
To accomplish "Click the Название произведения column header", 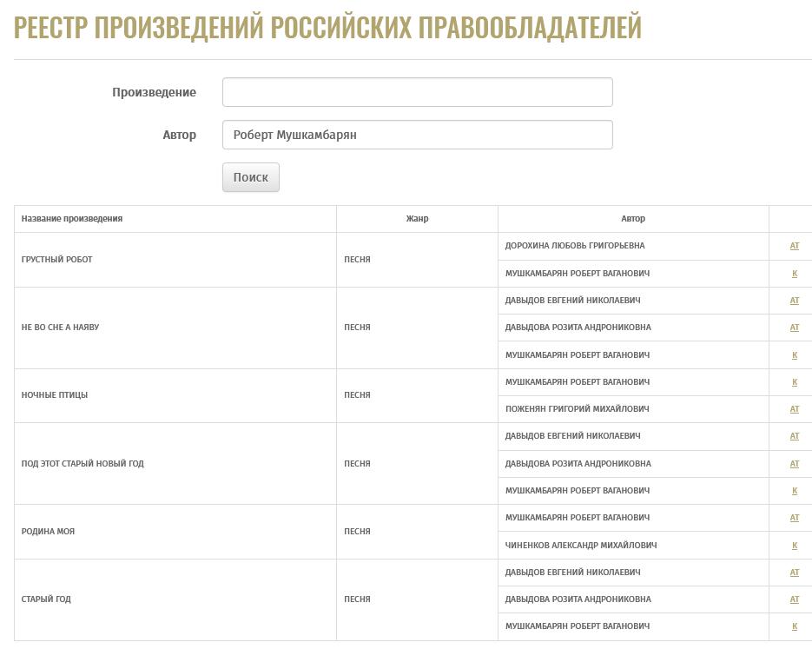I will tap(72, 219).
